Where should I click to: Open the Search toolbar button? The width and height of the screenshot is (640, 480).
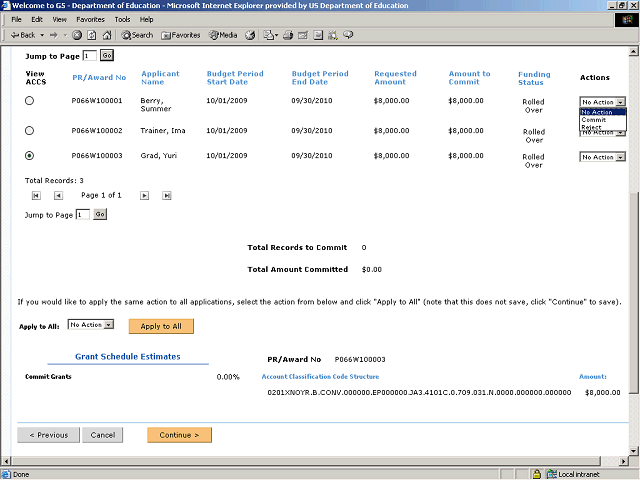[x=137, y=35]
